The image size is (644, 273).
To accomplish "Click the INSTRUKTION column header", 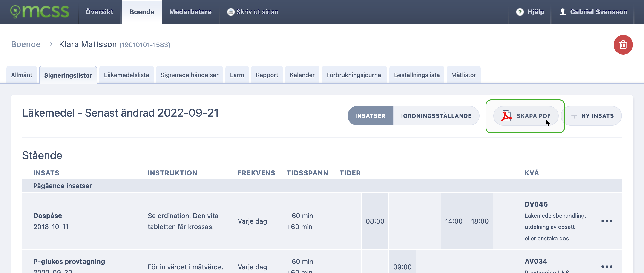I will (172, 173).
